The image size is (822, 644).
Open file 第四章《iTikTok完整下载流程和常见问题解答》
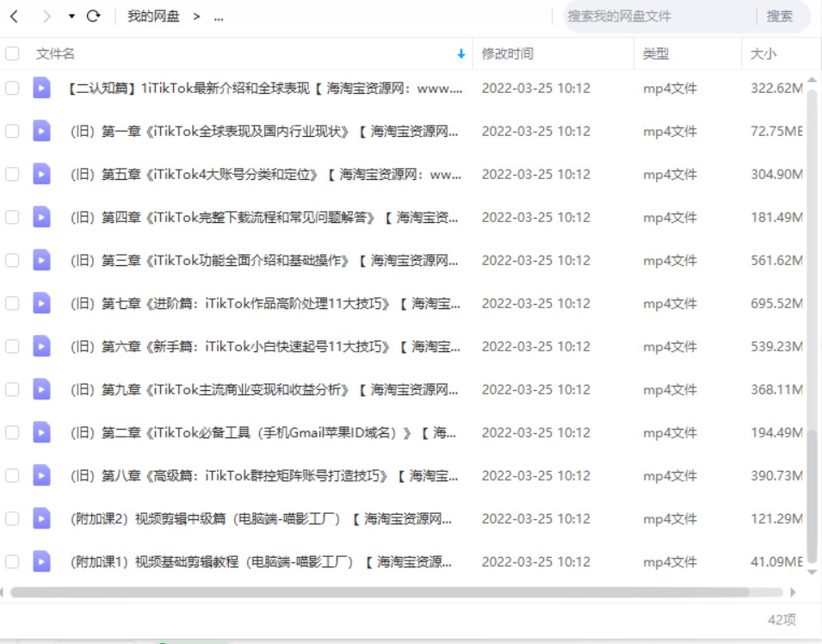264,217
